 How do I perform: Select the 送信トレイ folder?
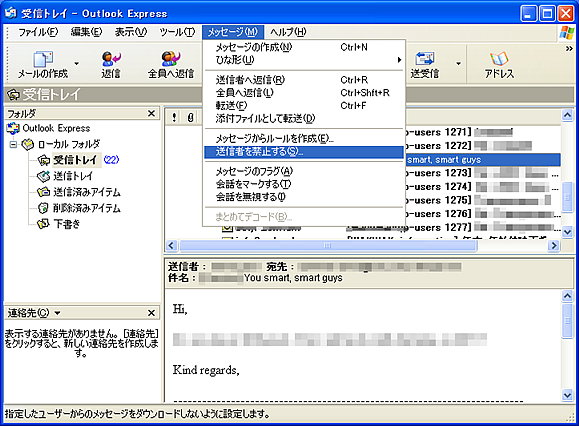pos(73,176)
